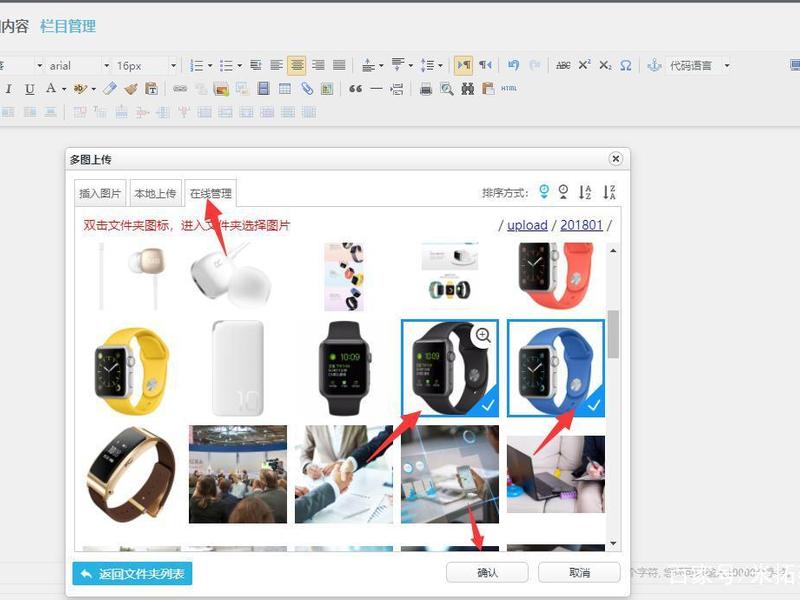
Task: Click the eraser clear-formatting icon
Action: pos(110,89)
